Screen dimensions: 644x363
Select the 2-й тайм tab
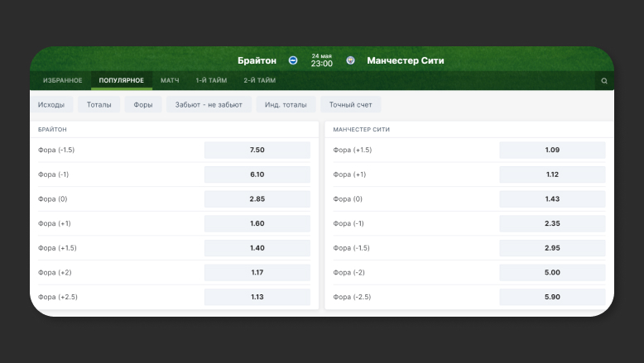tap(259, 80)
